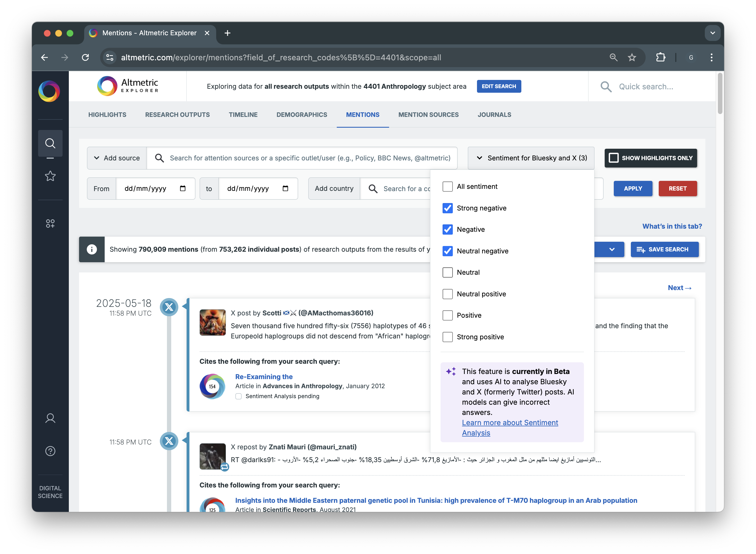Open the Demographics tab
The height and width of the screenshot is (554, 756).
[x=301, y=115]
